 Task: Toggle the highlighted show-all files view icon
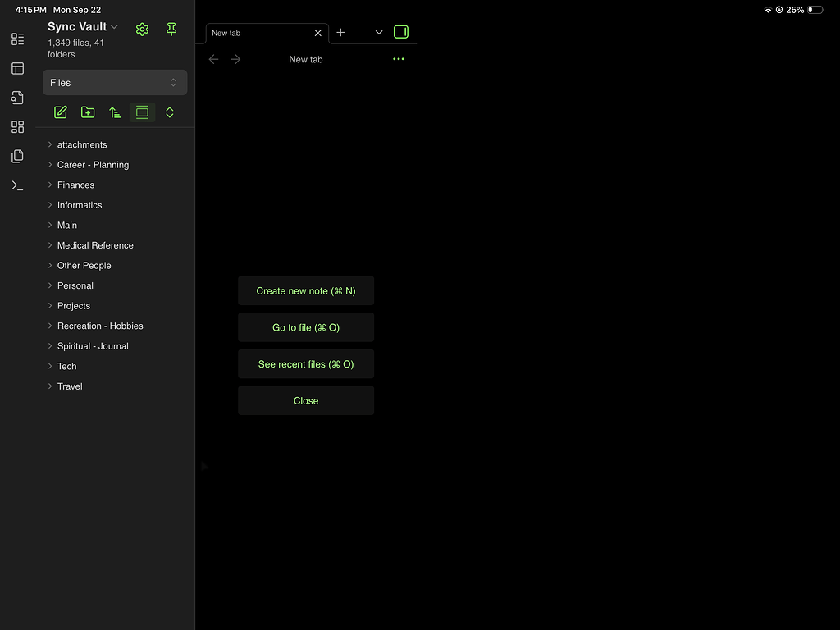[142, 112]
